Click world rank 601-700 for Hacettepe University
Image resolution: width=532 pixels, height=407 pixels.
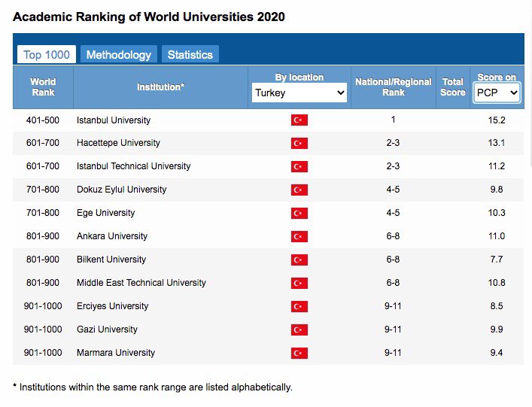tap(43, 143)
